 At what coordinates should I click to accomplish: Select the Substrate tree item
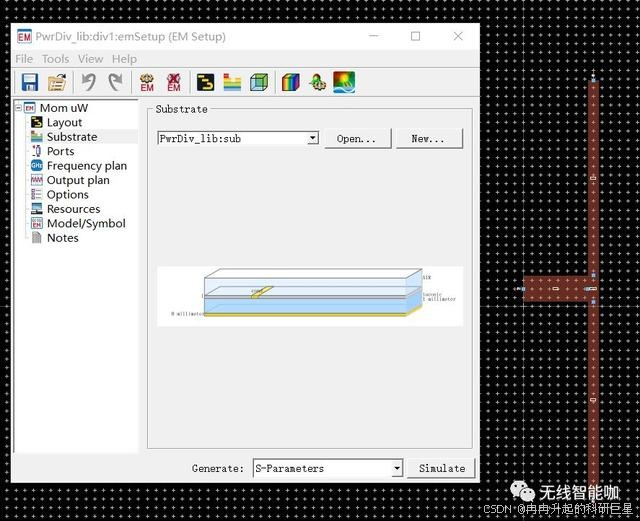72,137
